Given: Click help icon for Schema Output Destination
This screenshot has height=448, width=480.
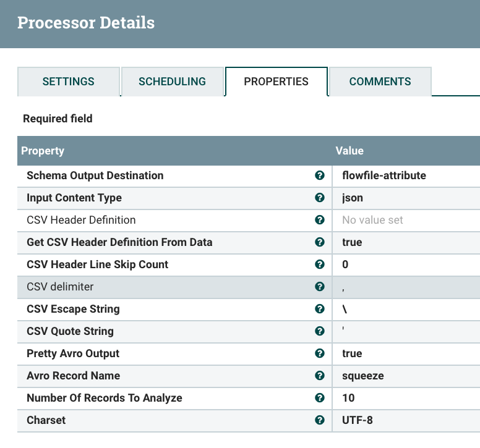Looking at the screenshot, I should coord(320,175).
